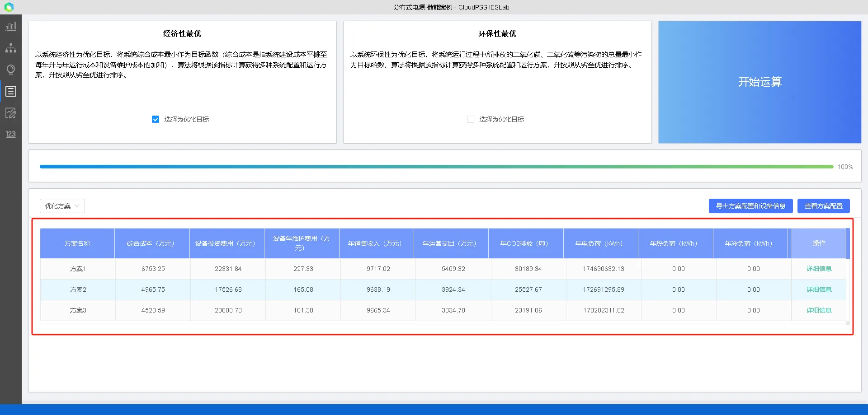Click the investment value 20088.70
The width and height of the screenshot is (868, 415).
click(228, 310)
